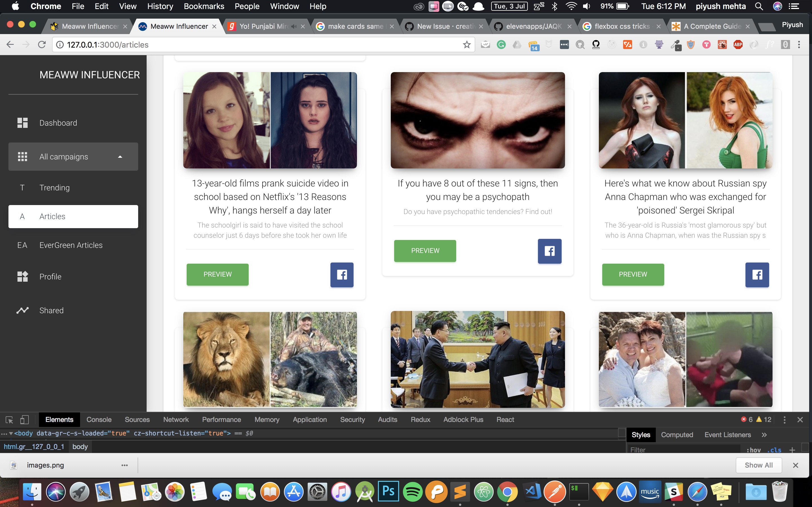Toggle :hov element state panel
The image size is (812, 507).
pyautogui.click(x=753, y=450)
